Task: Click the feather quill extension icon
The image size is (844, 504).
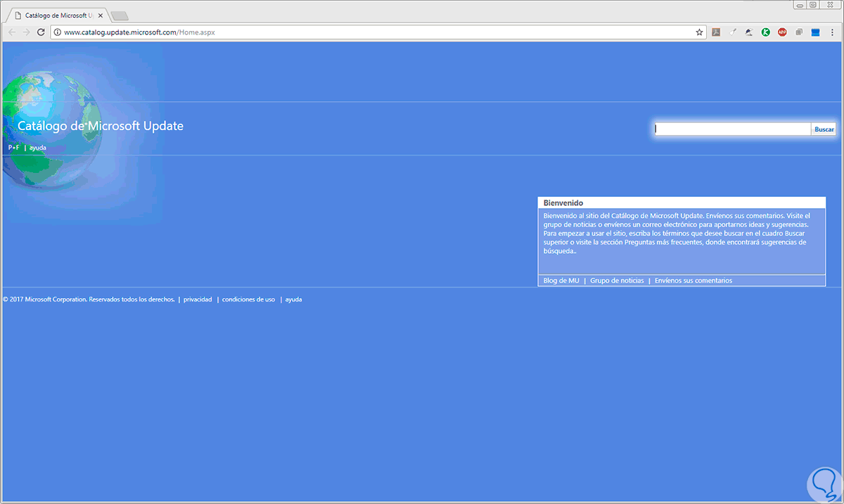Action: click(749, 32)
